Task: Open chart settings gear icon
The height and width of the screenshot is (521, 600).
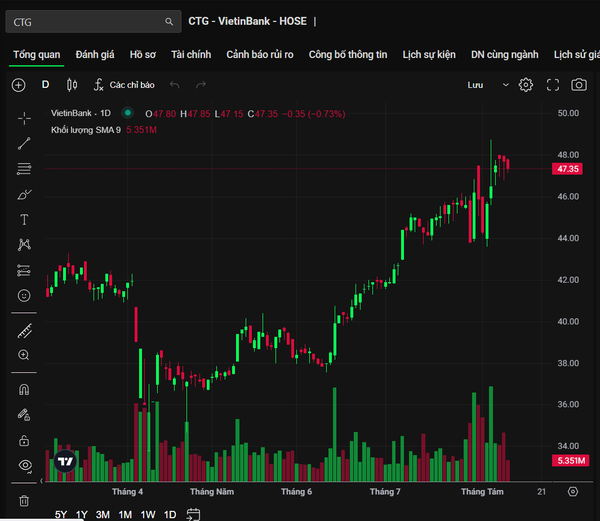Action: (x=526, y=85)
